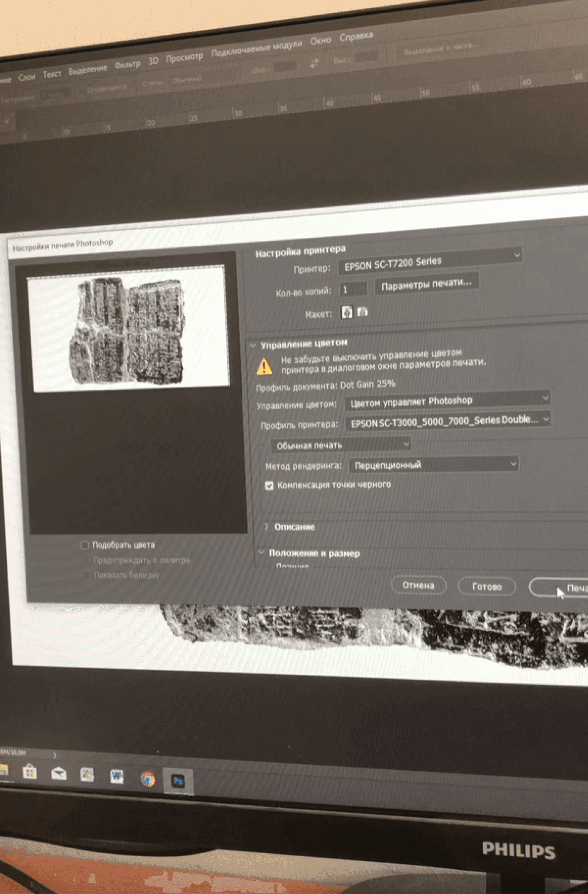Click the yellow color management warning icon
Image resolution: width=588 pixels, height=894 pixels.
pos(264,366)
